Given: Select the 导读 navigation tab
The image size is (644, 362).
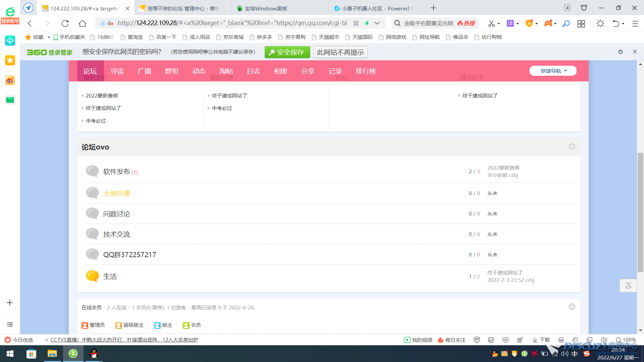Looking at the screenshot, I should (117, 71).
